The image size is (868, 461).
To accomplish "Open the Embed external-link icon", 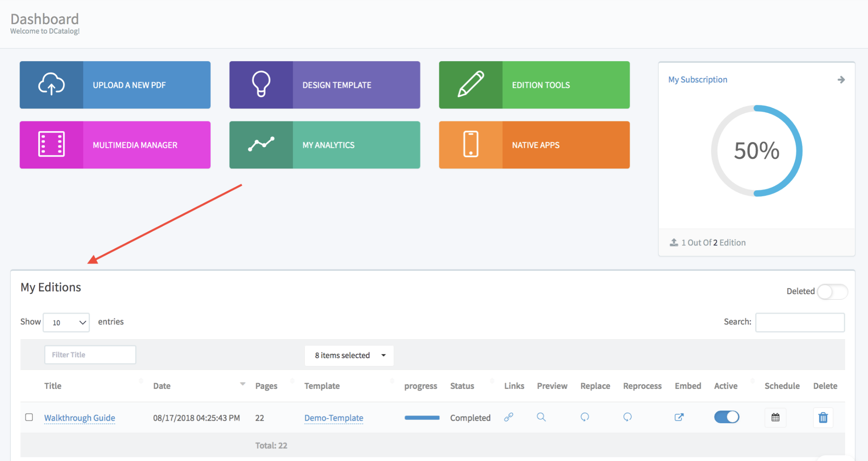I will 679,417.
